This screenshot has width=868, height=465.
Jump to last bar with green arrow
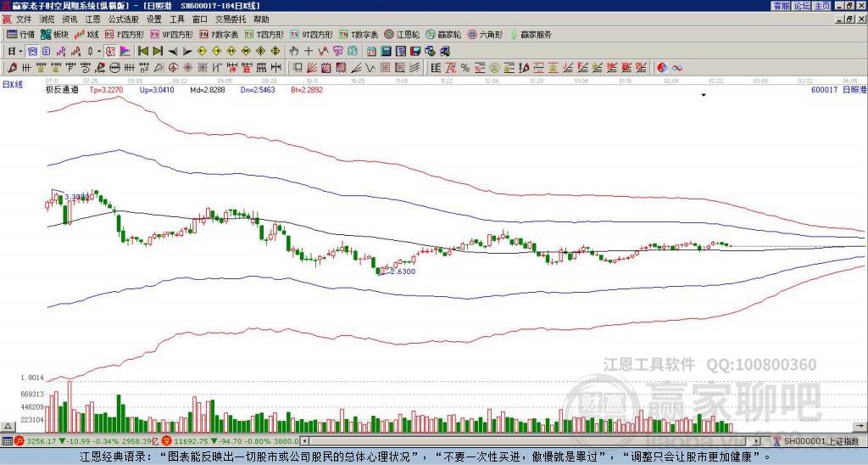[158, 52]
